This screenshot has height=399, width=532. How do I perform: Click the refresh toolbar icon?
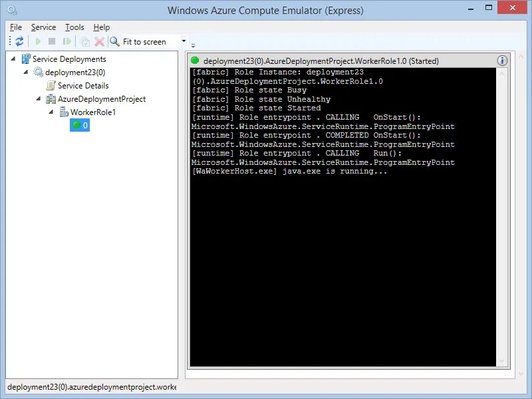(19, 41)
